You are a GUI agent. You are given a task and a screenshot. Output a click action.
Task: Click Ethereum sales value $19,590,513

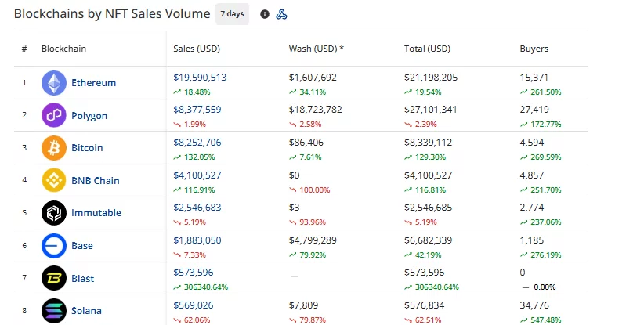click(x=200, y=78)
